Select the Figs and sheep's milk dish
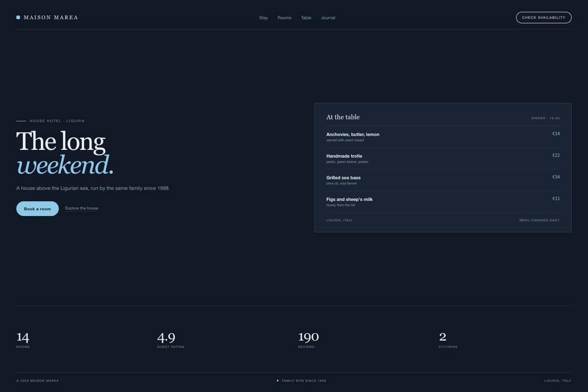Viewport: 588px width, 392px height. [x=349, y=199]
